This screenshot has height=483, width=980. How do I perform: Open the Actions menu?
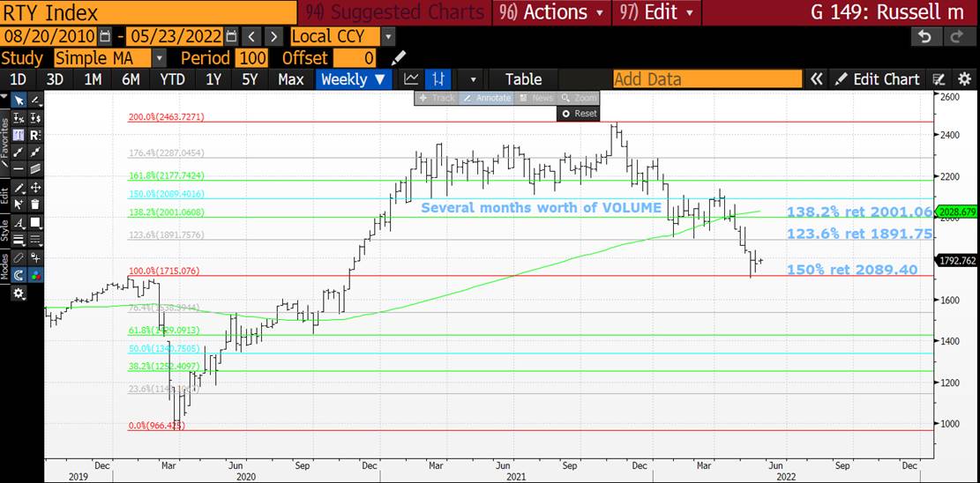pyautogui.click(x=551, y=11)
